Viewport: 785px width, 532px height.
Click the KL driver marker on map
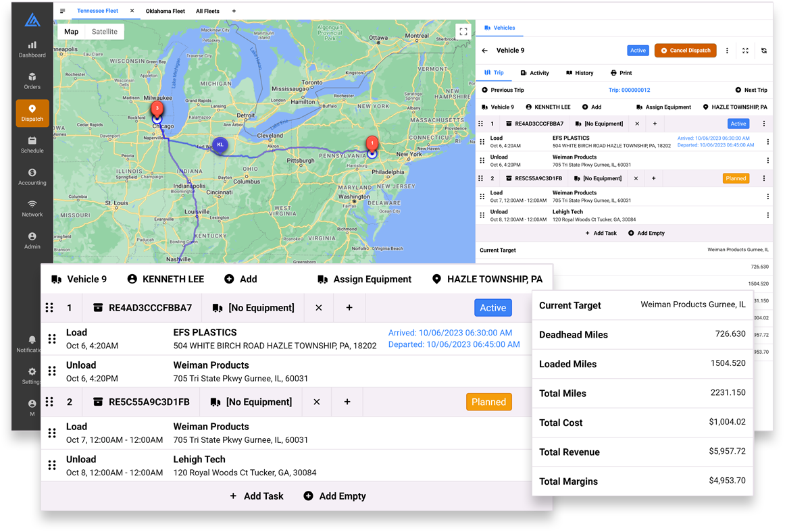tap(220, 144)
